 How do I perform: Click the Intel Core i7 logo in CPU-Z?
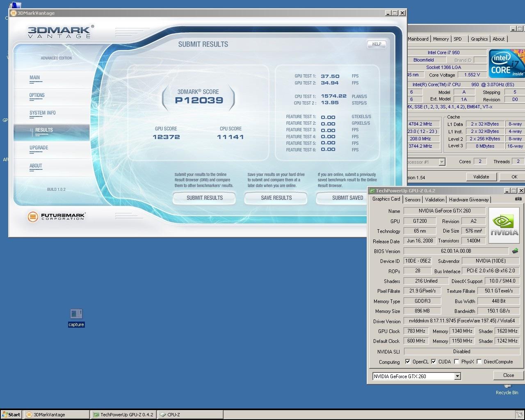[507, 63]
